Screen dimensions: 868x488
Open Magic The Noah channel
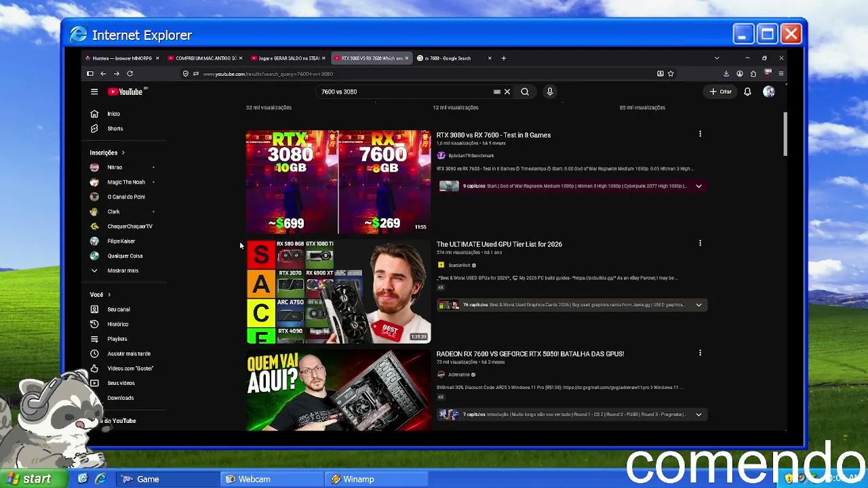126,182
